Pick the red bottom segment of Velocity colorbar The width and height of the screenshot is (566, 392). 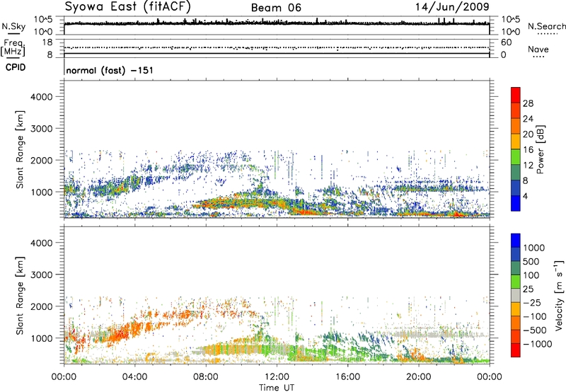(x=516, y=350)
